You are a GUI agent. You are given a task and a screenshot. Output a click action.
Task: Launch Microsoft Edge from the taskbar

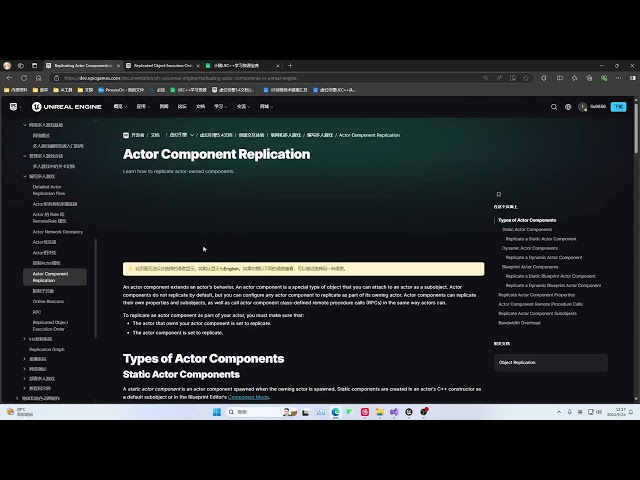[336, 412]
